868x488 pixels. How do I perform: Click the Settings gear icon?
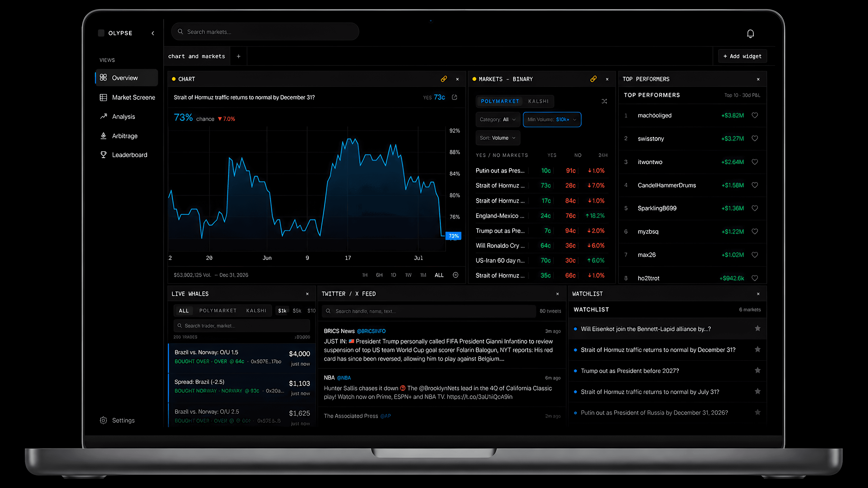click(103, 420)
